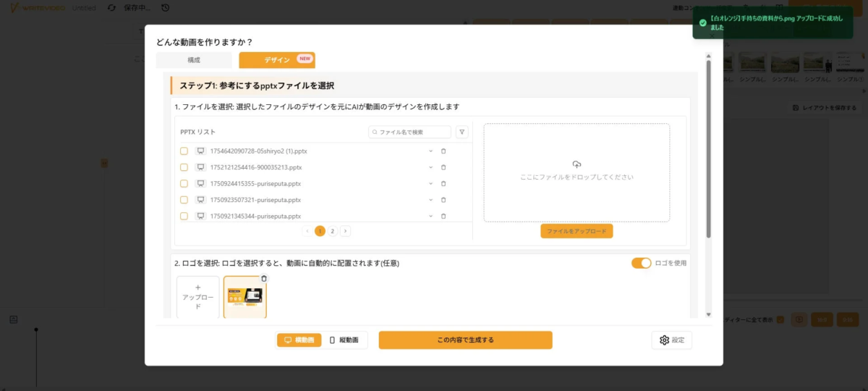
Task: Select 縦動画 portrait video orientation
Action: pos(344,340)
